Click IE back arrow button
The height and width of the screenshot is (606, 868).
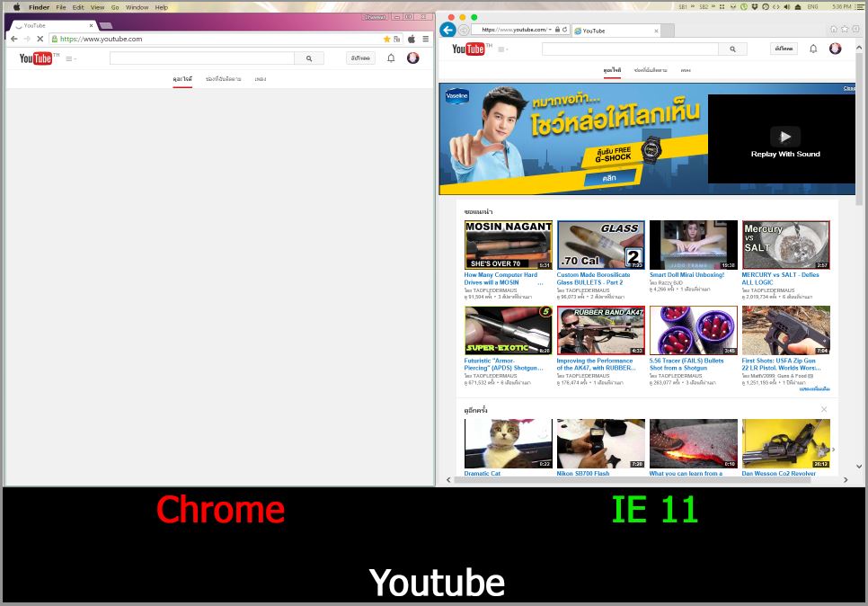click(447, 30)
